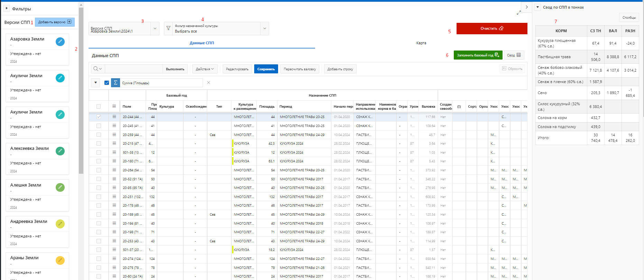Click into the search text field
This screenshot has width=644, height=280.
pos(133,69)
